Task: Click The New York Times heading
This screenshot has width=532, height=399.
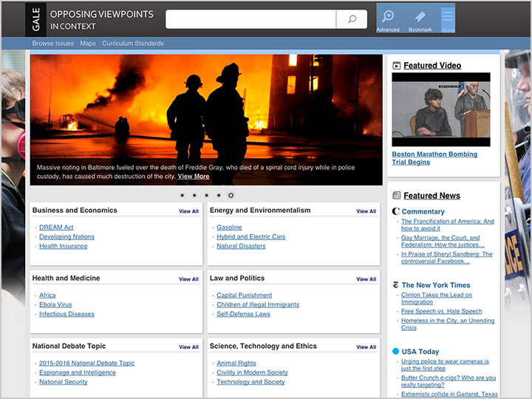Action: [436, 285]
